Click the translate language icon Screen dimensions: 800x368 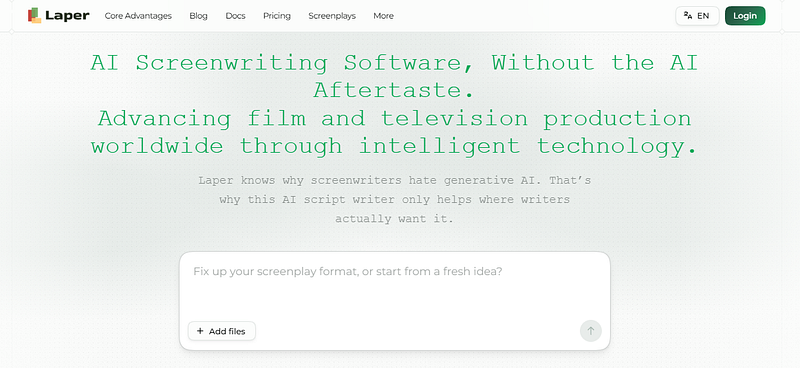point(688,15)
